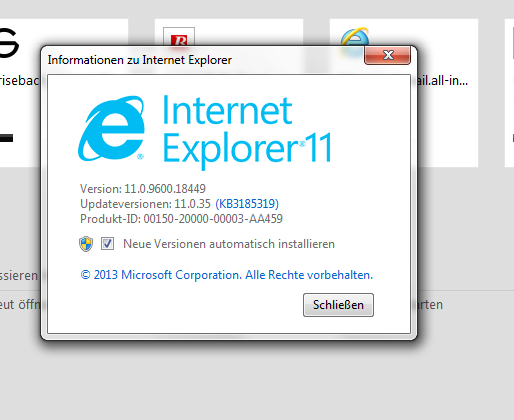
Task: Click the Schließen button
Action: (338, 305)
